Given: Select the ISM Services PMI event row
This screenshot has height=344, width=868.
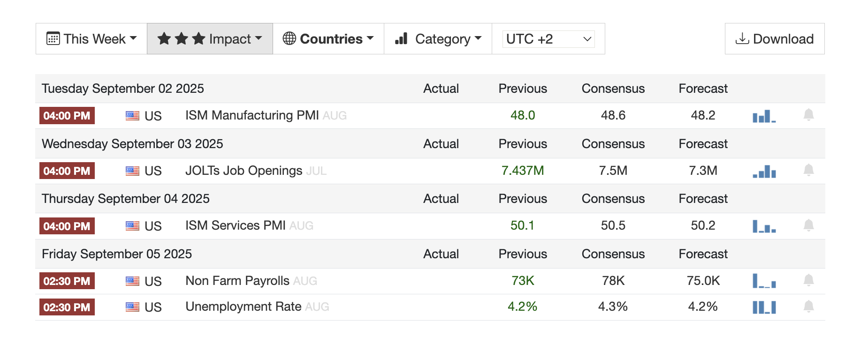Looking at the screenshot, I should (x=235, y=225).
